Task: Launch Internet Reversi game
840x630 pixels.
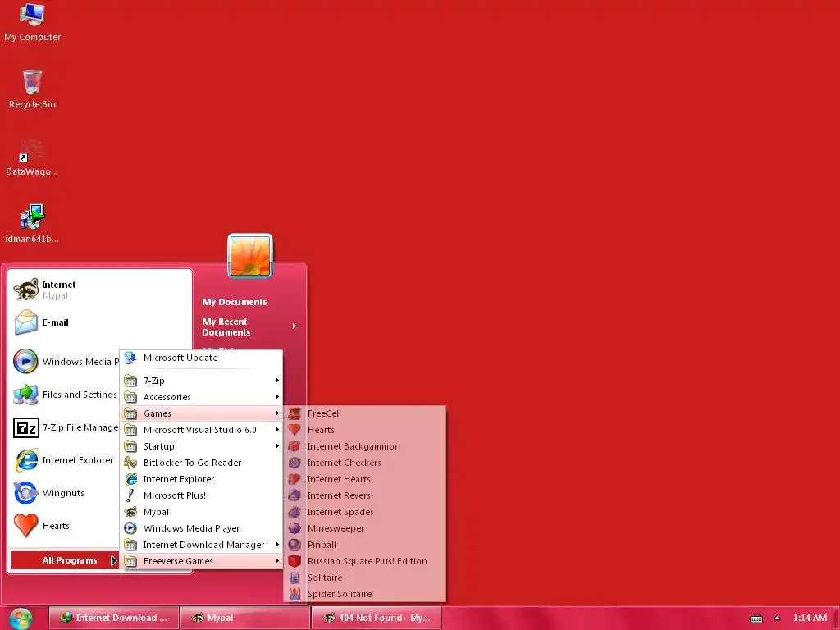Action: pos(365,495)
